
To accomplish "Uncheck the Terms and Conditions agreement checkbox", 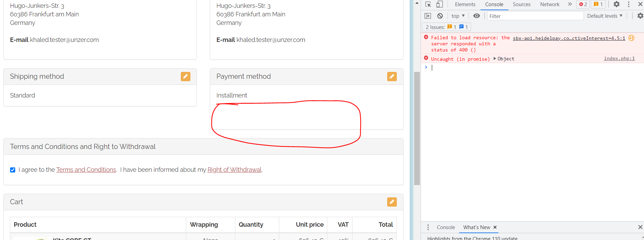I will (x=13, y=170).
